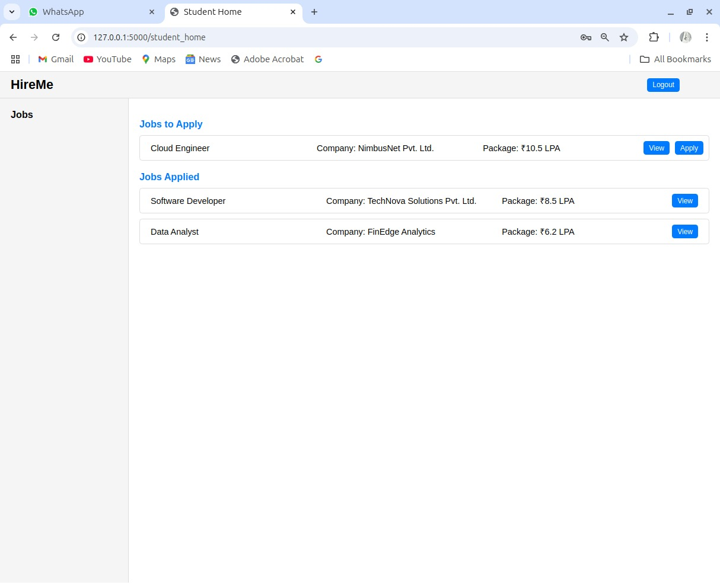Go back using the browser back arrow
Viewport: 720px width, 588px height.
tap(13, 37)
